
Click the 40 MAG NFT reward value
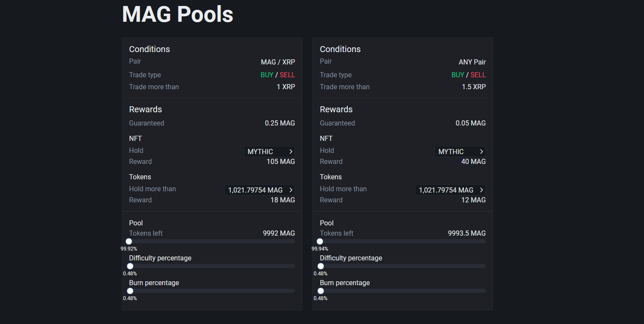(473, 162)
